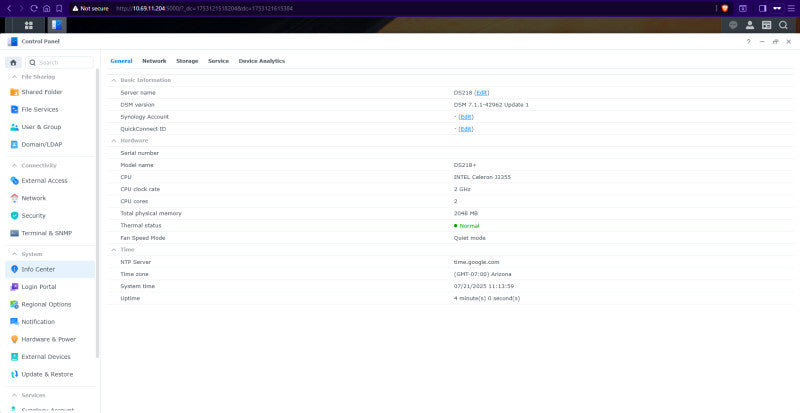
Task: Click the Quiet mode fan value
Action: point(469,238)
